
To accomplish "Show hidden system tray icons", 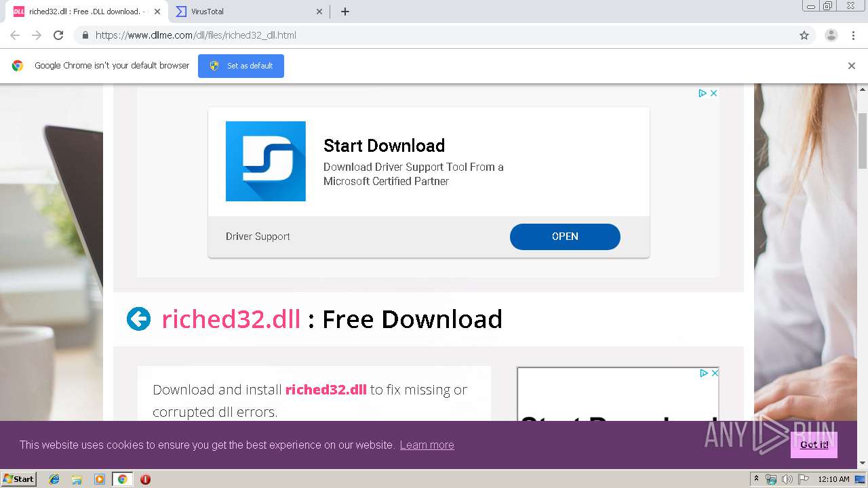I will (x=756, y=479).
